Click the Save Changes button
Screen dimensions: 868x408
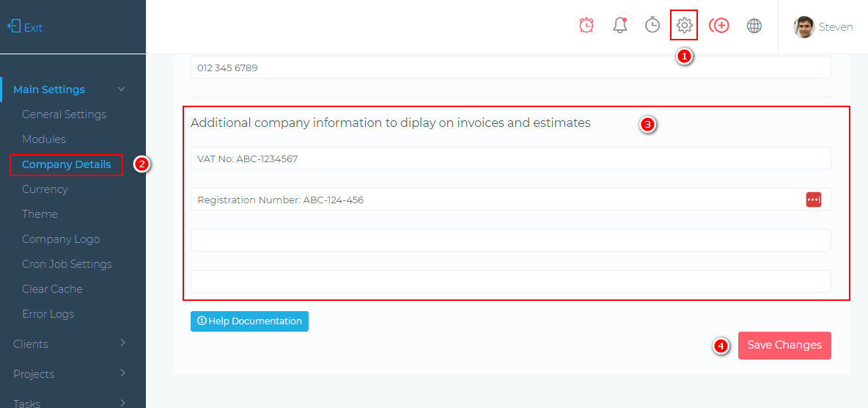784,346
